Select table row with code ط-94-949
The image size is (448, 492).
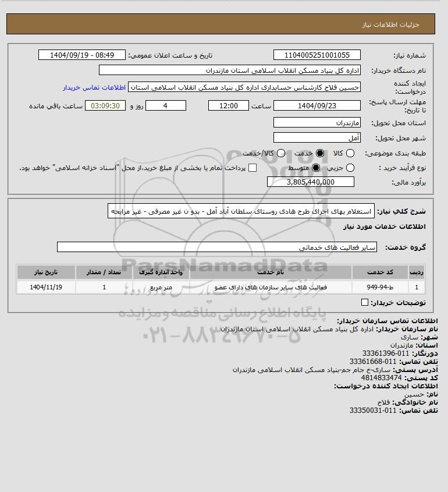click(221, 287)
